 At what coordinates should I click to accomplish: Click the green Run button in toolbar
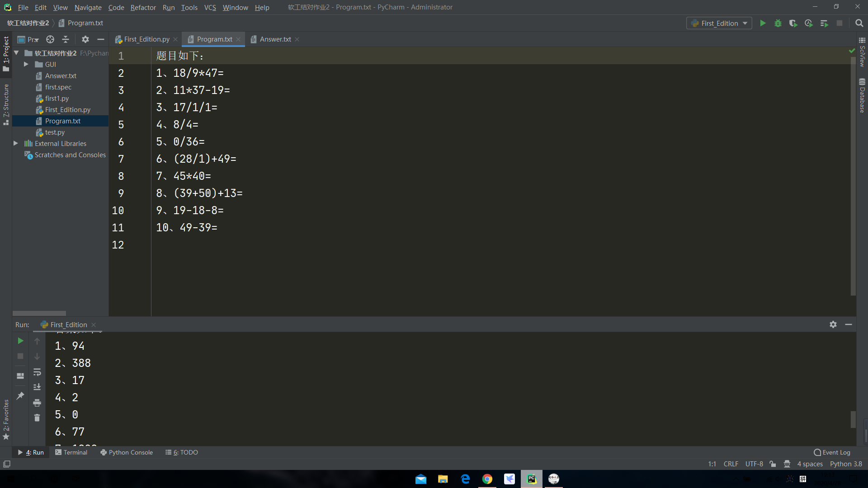coord(763,23)
